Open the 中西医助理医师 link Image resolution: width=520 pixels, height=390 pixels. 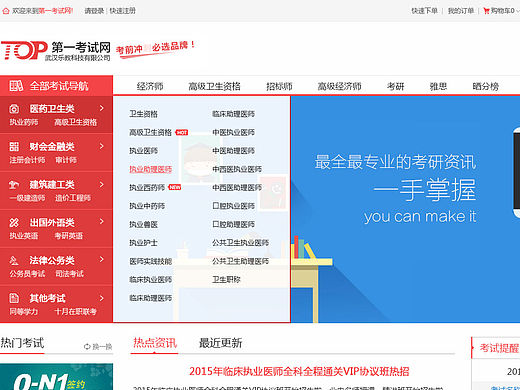237,188
